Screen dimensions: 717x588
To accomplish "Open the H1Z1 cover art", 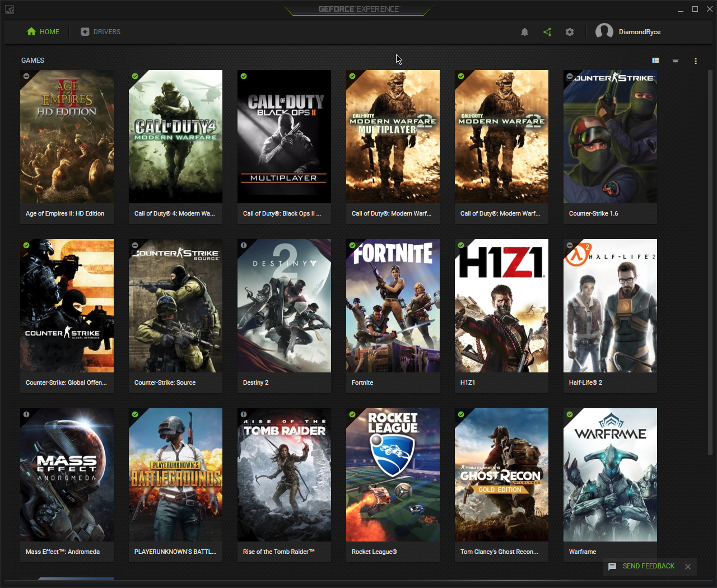I will pos(502,306).
